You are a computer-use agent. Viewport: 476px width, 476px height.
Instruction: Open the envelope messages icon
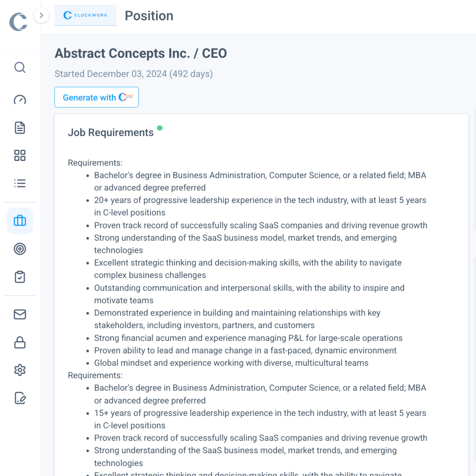tap(20, 314)
